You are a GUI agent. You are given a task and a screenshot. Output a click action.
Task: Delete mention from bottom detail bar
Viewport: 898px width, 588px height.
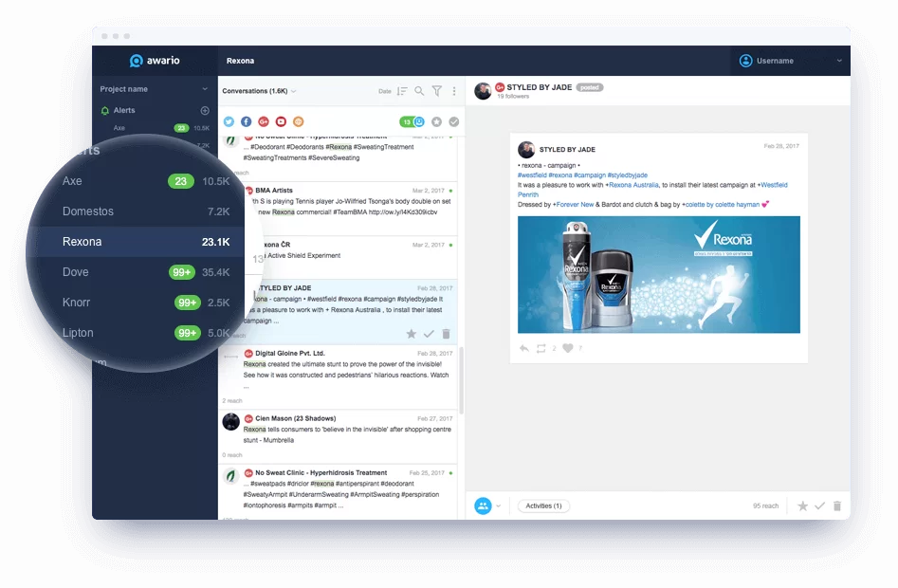click(x=837, y=506)
